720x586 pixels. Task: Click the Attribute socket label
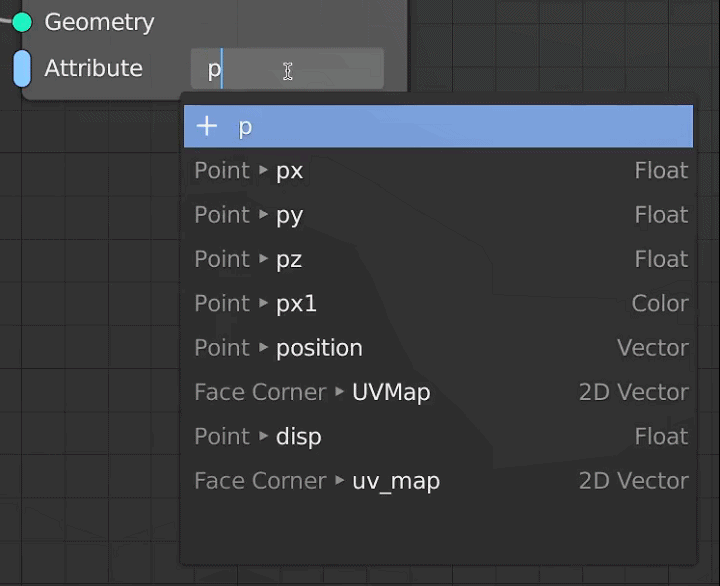point(93,69)
